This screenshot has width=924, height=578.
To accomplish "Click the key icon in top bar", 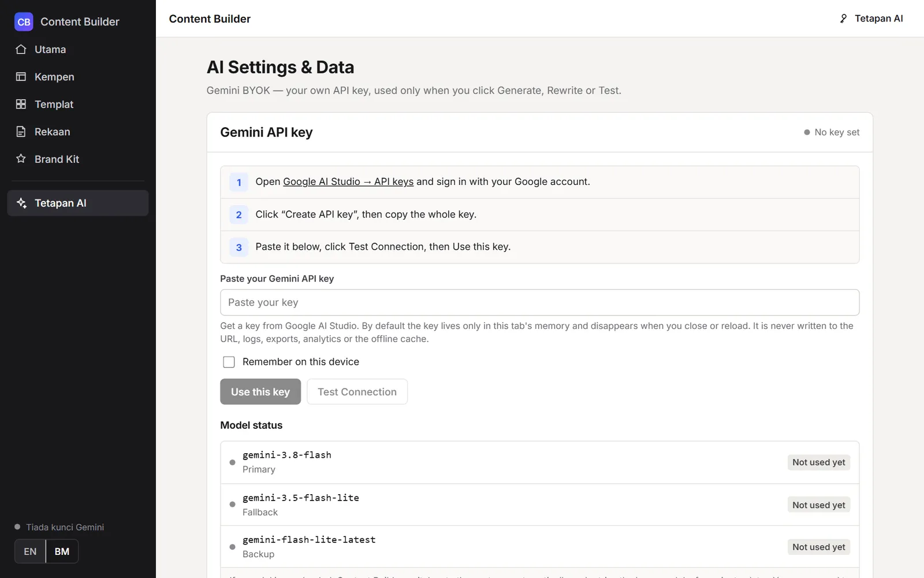I will coord(843,18).
